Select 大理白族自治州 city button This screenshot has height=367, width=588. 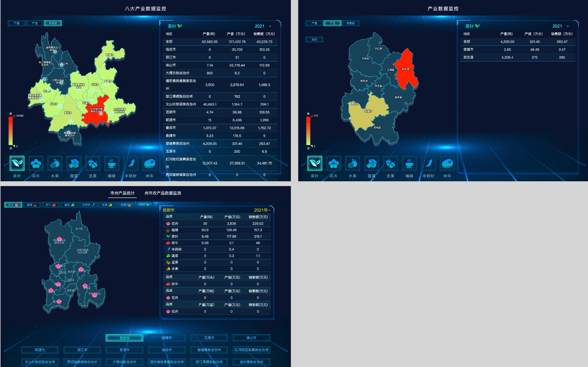pyautogui.click(x=125, y=362)
